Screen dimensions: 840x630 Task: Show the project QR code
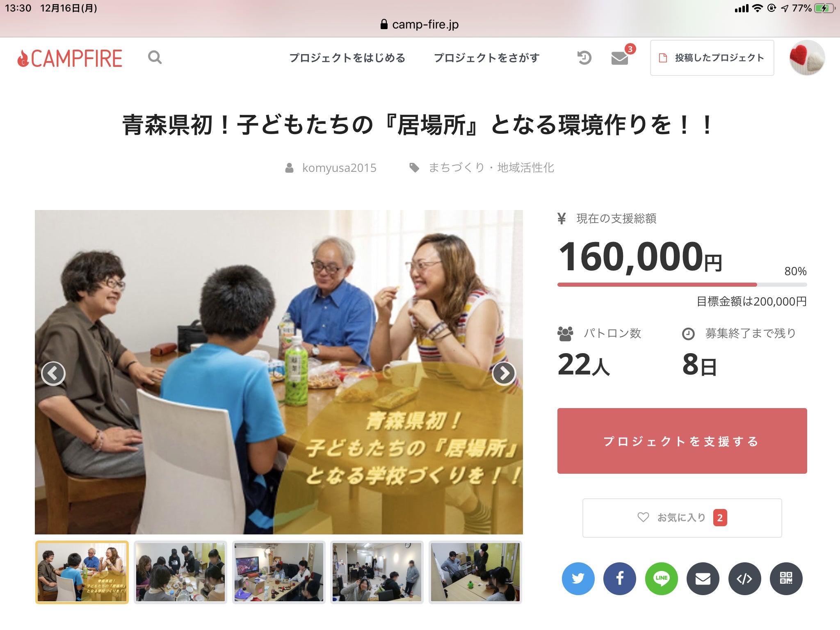[786, 578]
